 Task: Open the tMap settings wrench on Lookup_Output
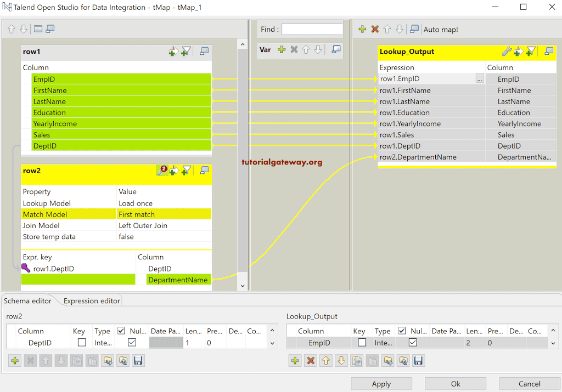tap(507, 52)
